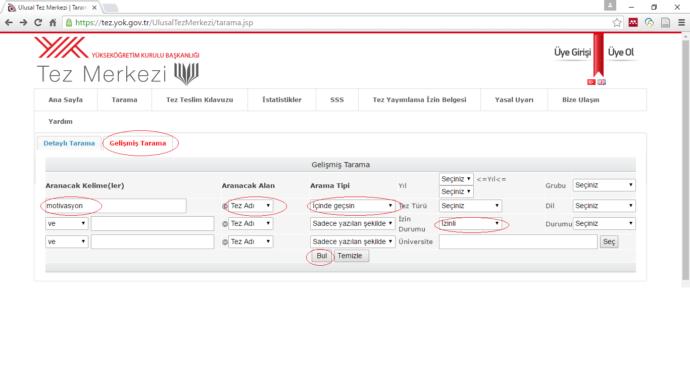Click the Temizle button

point(350,256)
